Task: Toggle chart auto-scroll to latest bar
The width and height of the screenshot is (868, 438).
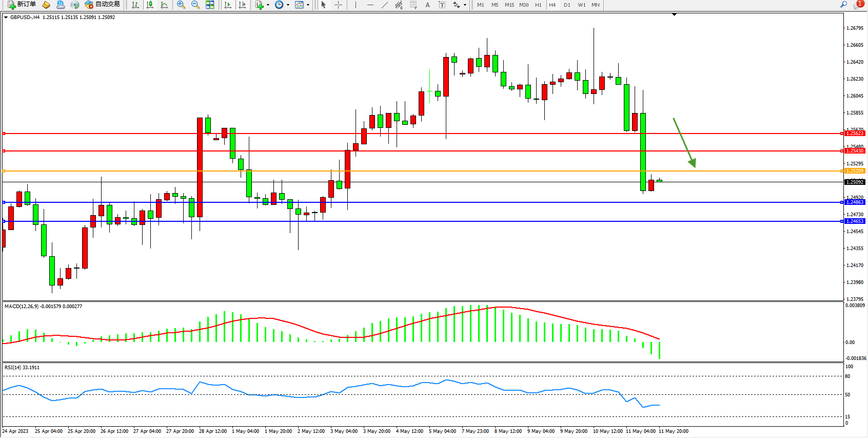Action: (x=228, y=5)
